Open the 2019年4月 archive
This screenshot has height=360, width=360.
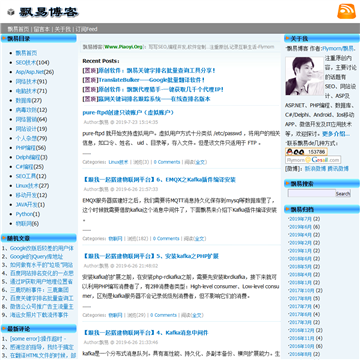point(300,235)
